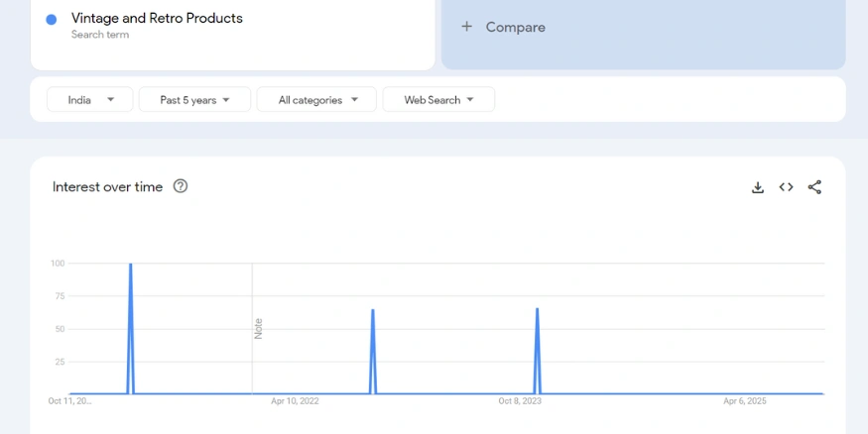Screen dimensions: 868x434
Task: Click the plus icon beside Compare
Action: 466,27
